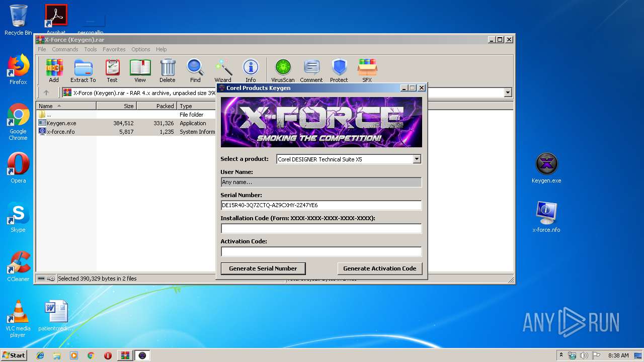Open the Help menu
Screen dimensions: 644x362
pyautogui.click(x=161, y=49)
